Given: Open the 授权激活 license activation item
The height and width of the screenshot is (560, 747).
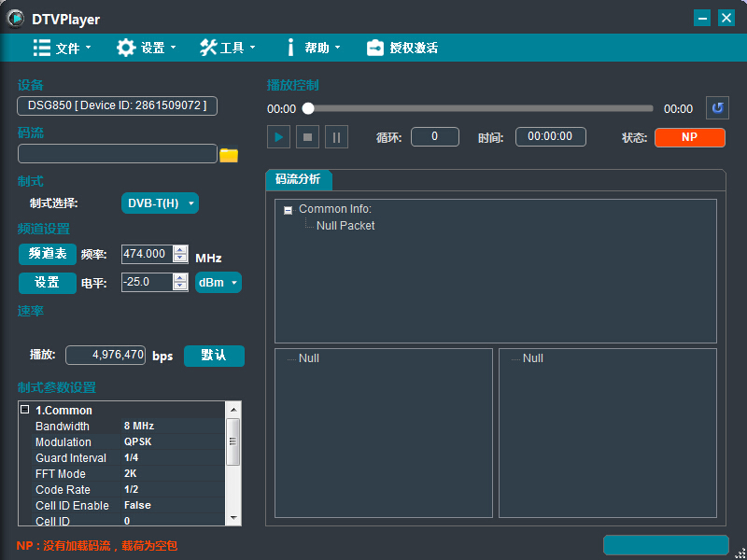Looking at the screenshot, I should point(402,48).
